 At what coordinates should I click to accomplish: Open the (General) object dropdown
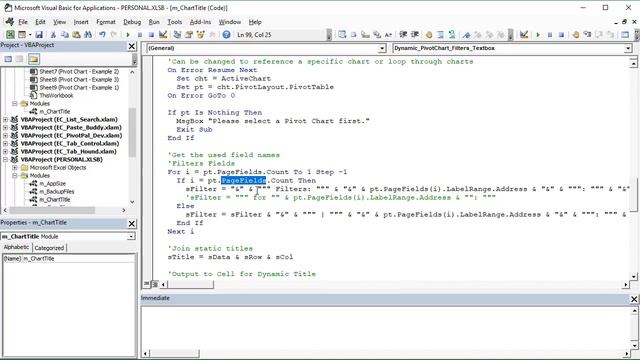382,48
